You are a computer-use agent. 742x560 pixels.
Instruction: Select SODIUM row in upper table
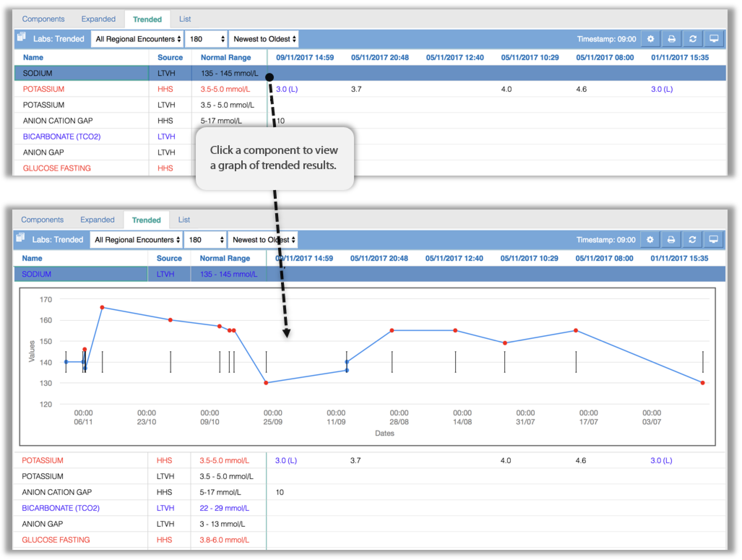click(x=370, y=73)
